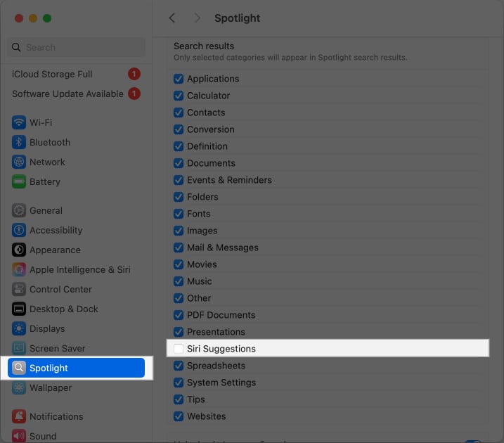Toggle the Documents checkbox
504x443 pixels.
tap(179, 163)
